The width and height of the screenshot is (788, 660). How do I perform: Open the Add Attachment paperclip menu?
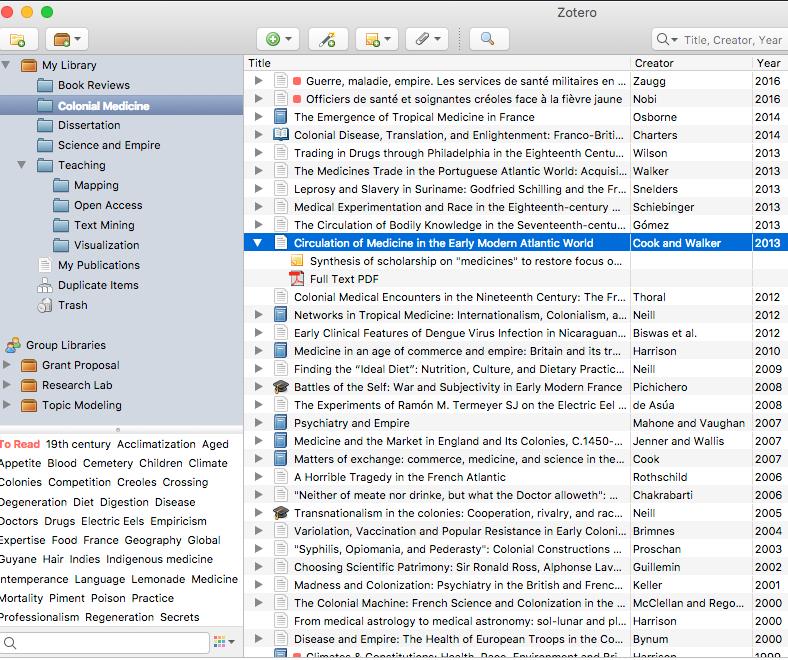tap(427, 39)
